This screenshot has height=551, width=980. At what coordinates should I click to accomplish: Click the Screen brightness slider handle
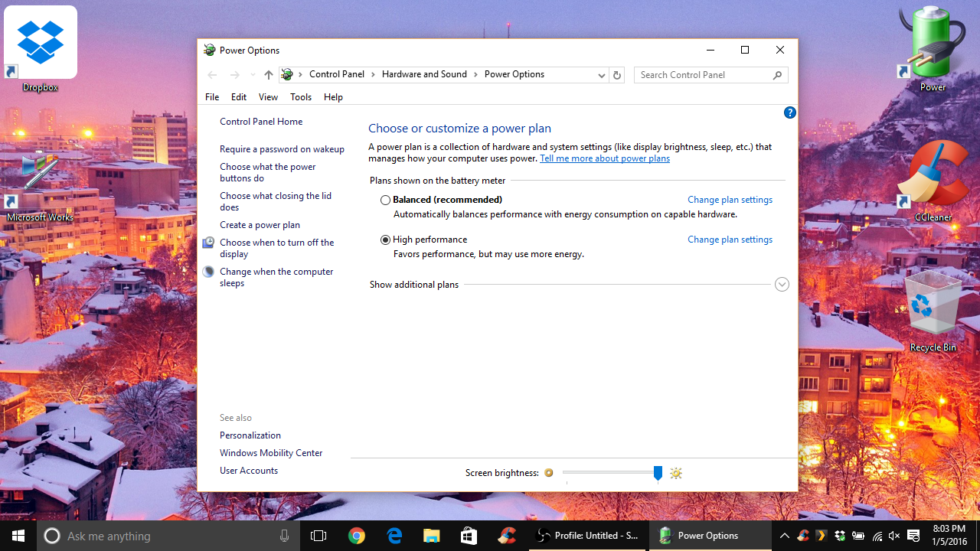[658, 473]
